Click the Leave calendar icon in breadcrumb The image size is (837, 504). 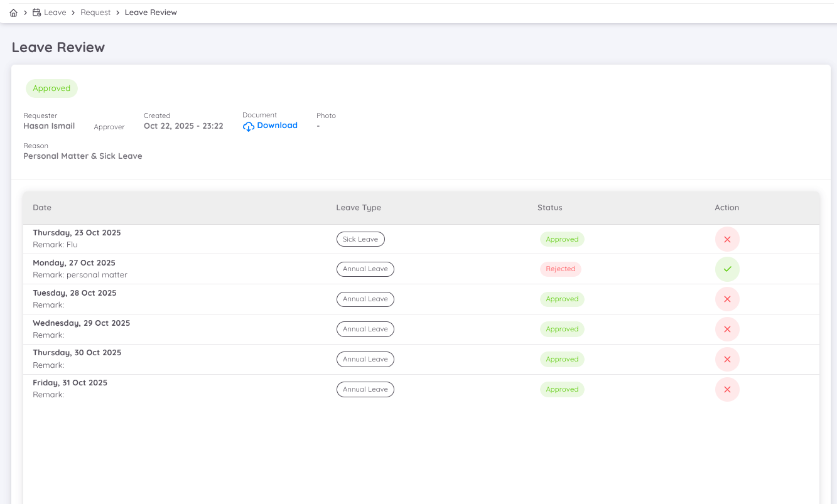(x=36, y=13)
